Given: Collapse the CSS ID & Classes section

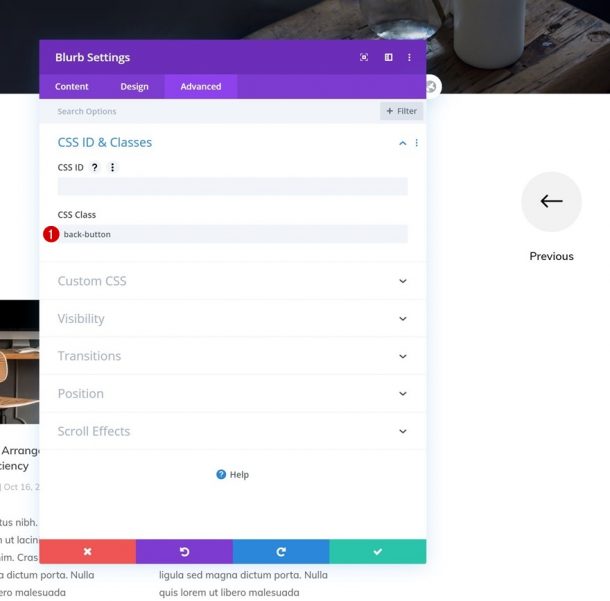Looking at the screenshot, I should pos(403,143).
